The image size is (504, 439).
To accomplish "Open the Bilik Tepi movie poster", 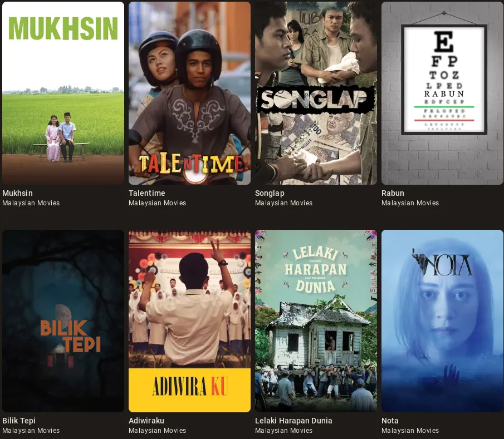I will click(x=63, y=321).
